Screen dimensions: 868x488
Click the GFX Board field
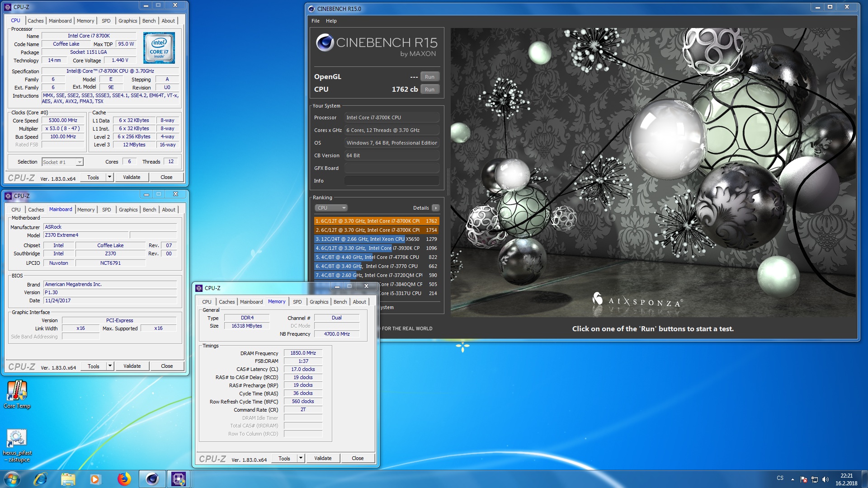click(x=392, y=168)
